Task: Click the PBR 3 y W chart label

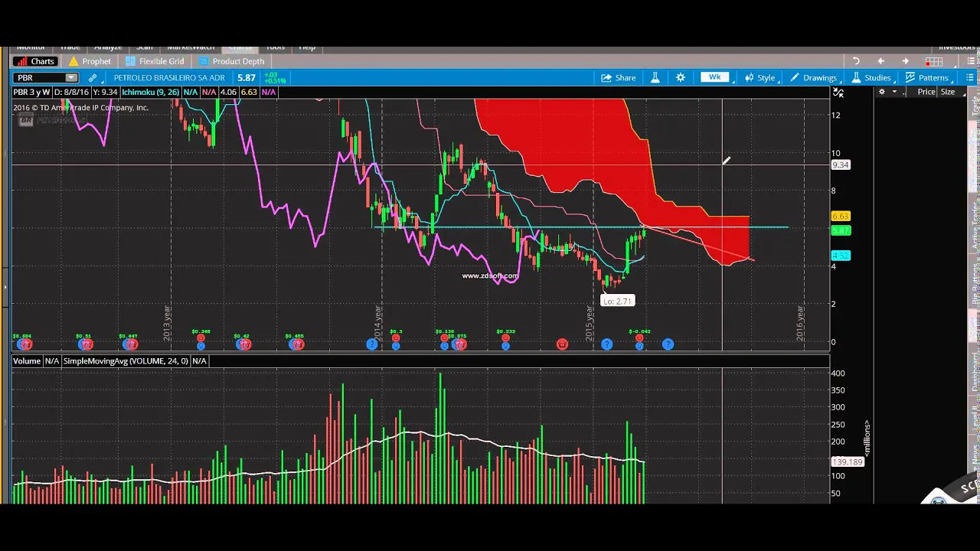Action: pos(31,92)
